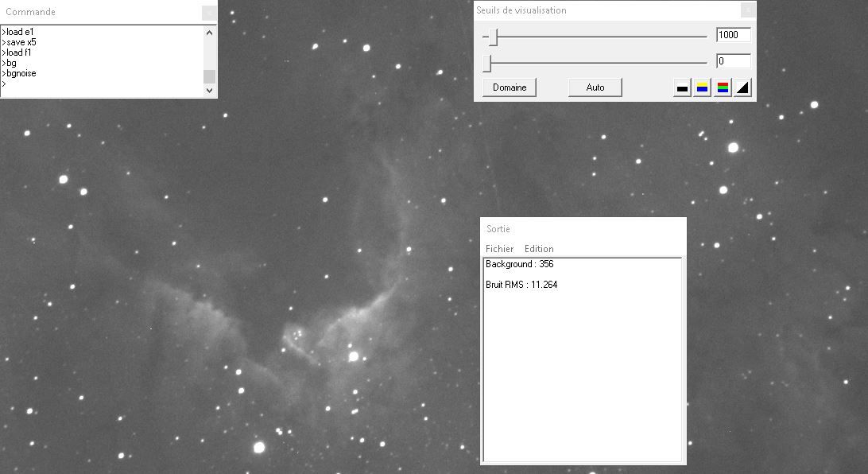
Task: Click the high threshold field showing 1000
Action: point(733,35)
